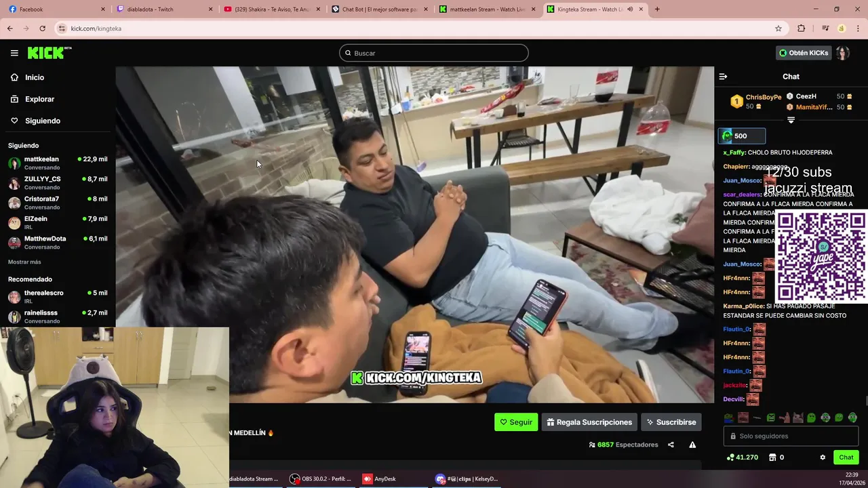Image resolution: width=868 pixels, height=488 pixels.
Task: Click Obtén KICKs button
Action: [x=804, y=53]
